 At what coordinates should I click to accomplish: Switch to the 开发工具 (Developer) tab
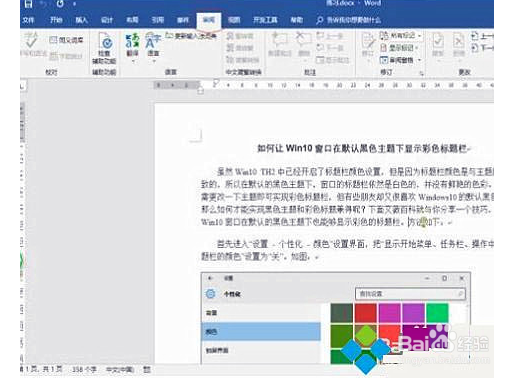coord(265,20)
